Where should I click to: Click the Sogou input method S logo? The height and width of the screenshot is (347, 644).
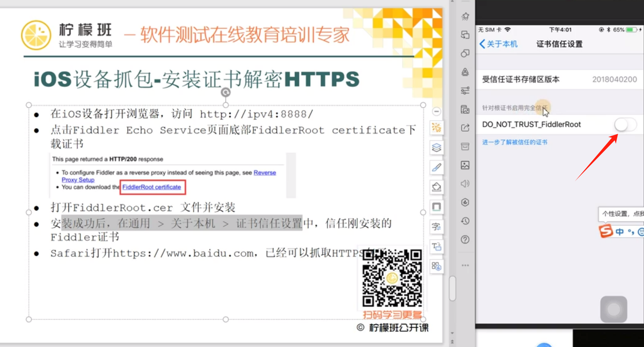(606, 231)
